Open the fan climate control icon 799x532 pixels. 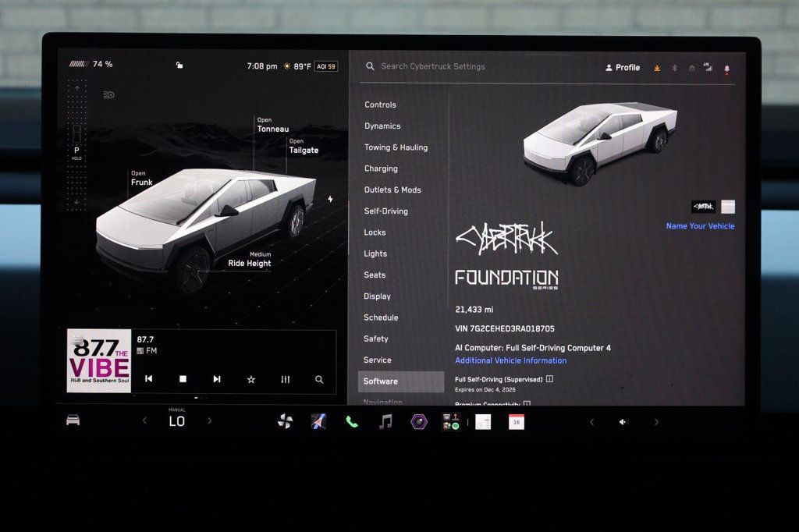285,421
